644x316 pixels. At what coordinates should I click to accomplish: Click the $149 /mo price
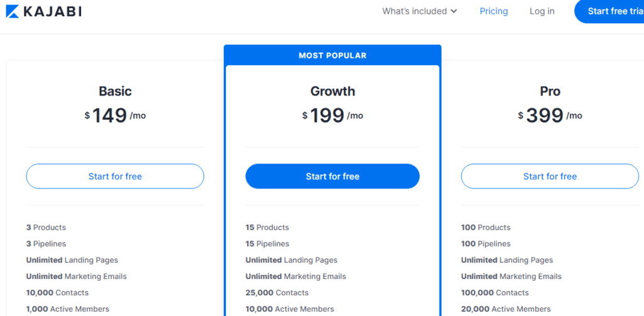[115, 116]
